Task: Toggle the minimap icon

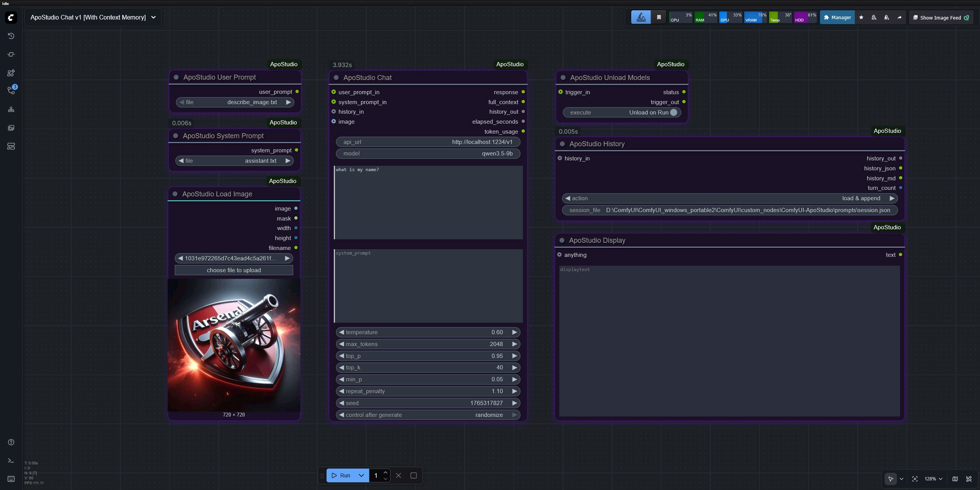Action: coord(955,479)
